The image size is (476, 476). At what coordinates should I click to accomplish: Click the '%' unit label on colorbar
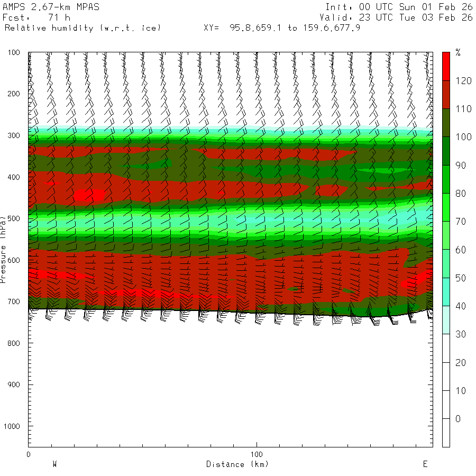[458, 52]
